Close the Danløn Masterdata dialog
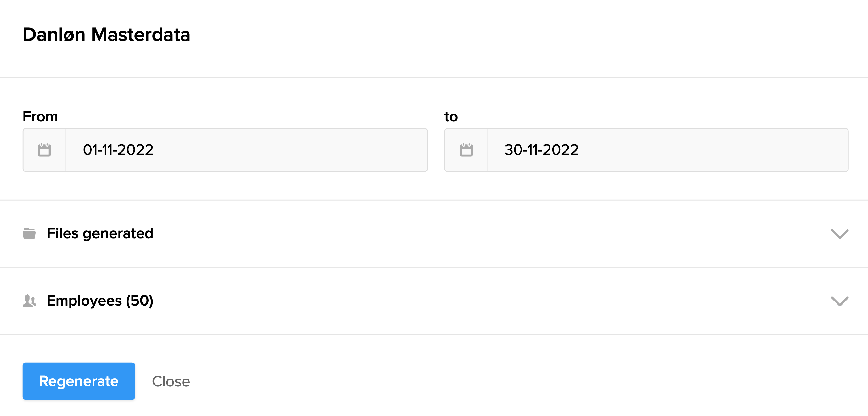 click(x=171, y=381)
